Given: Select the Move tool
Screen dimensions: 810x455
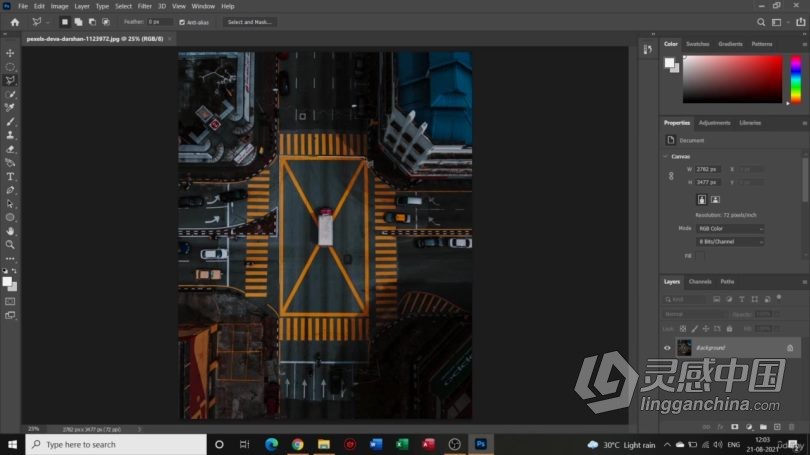Looking at the screenshot, I should coord(10,53).
